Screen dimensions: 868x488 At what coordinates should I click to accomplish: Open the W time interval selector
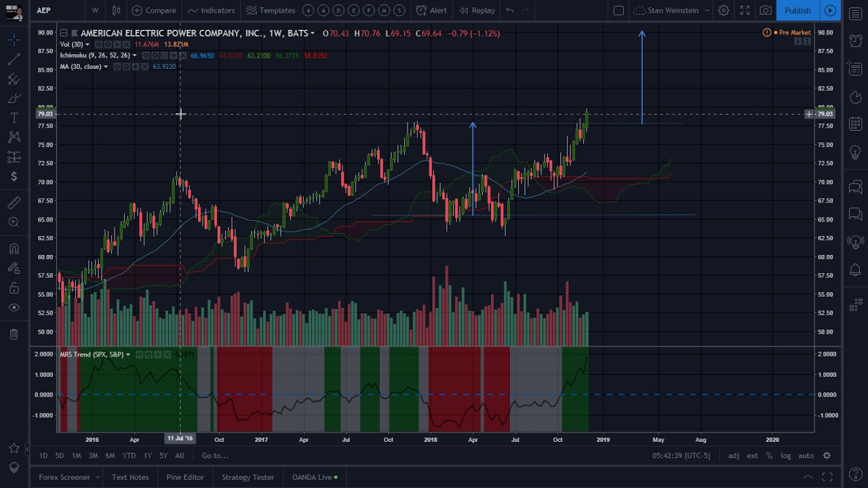[95, 10]
